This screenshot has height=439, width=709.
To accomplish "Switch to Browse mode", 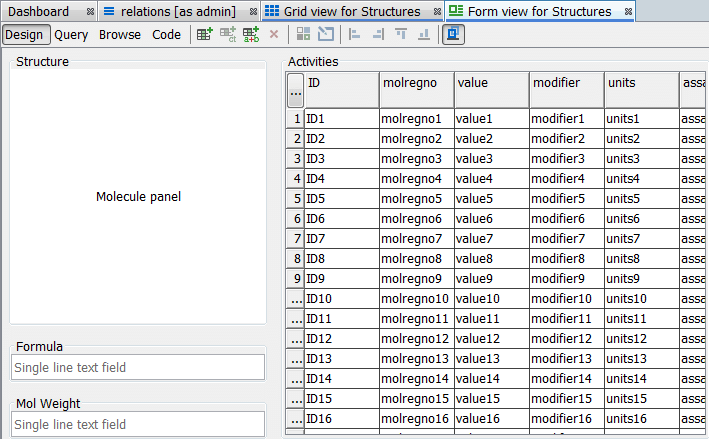I will [x=119, y=34].
